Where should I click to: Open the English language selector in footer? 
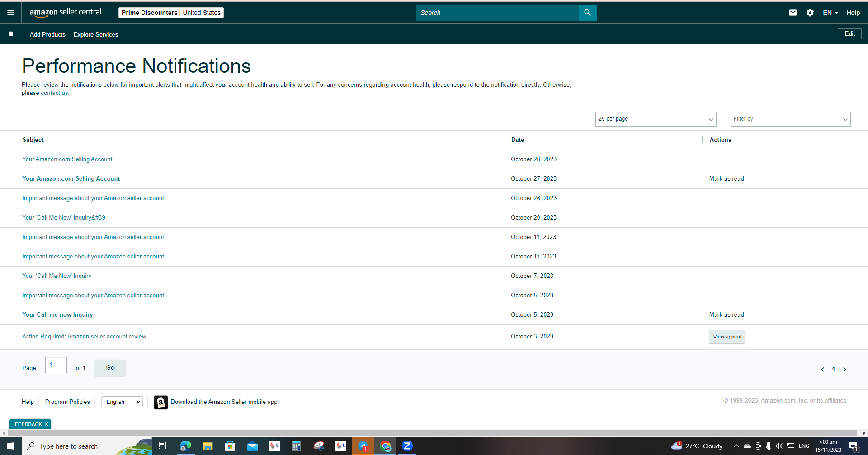point(122,402)
